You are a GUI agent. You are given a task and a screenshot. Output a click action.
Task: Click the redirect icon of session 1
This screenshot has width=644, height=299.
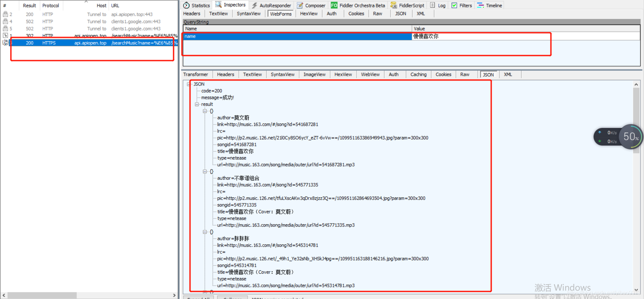(x=5, y=35)
